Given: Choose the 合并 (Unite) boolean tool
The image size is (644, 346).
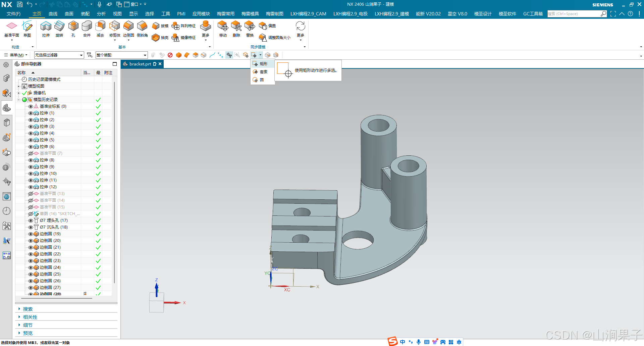Looking at the screenshot, I should (x=87, y=29).
